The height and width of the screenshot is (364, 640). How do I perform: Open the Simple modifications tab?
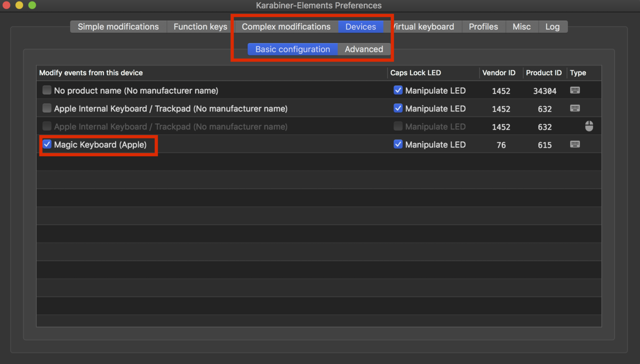coord(118,27)
